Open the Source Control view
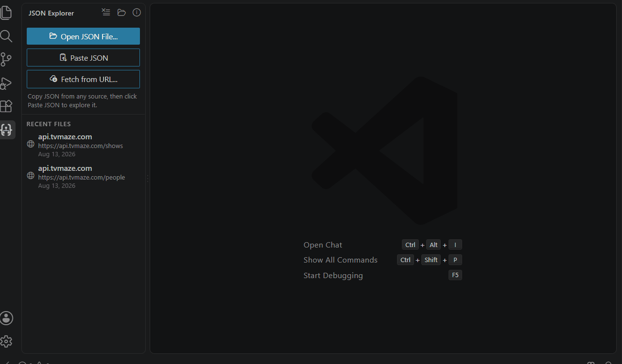Screen dimensions: 622x364 tap(6, 59)
